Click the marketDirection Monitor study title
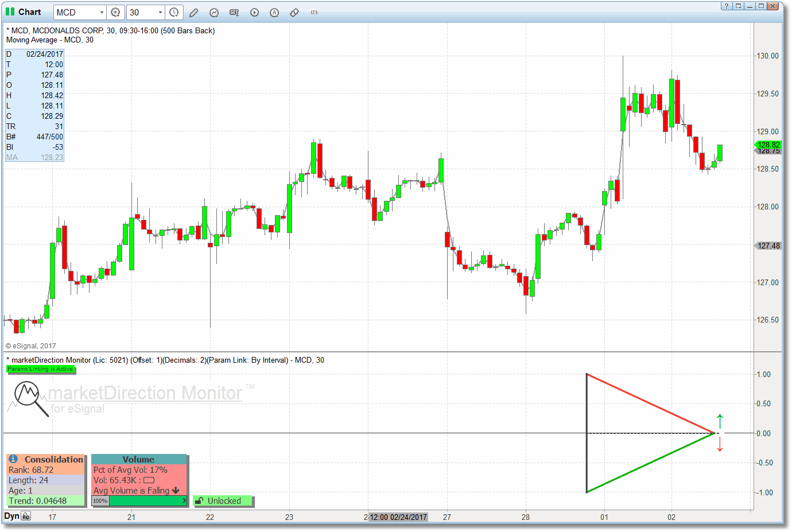792x532 pixels. (x=165, y=360)
